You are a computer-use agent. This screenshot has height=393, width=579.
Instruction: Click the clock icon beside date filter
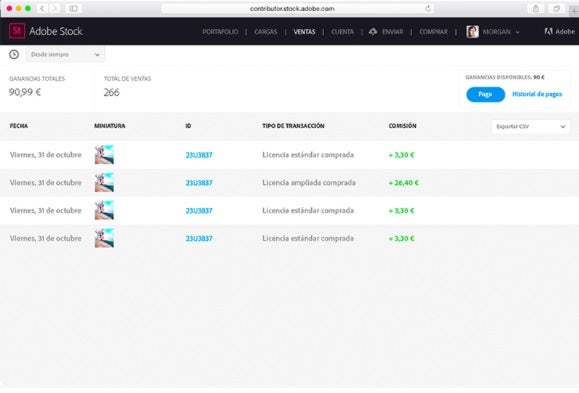14,54
